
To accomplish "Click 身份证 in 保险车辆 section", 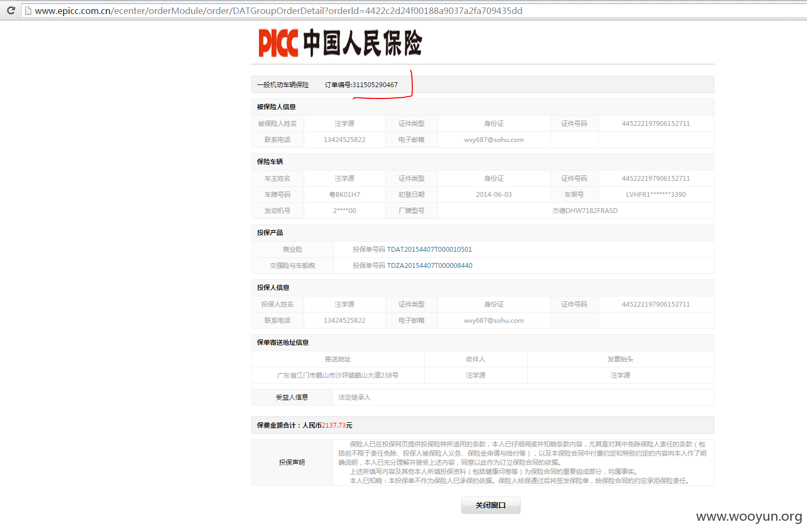I will click(494, 179).
